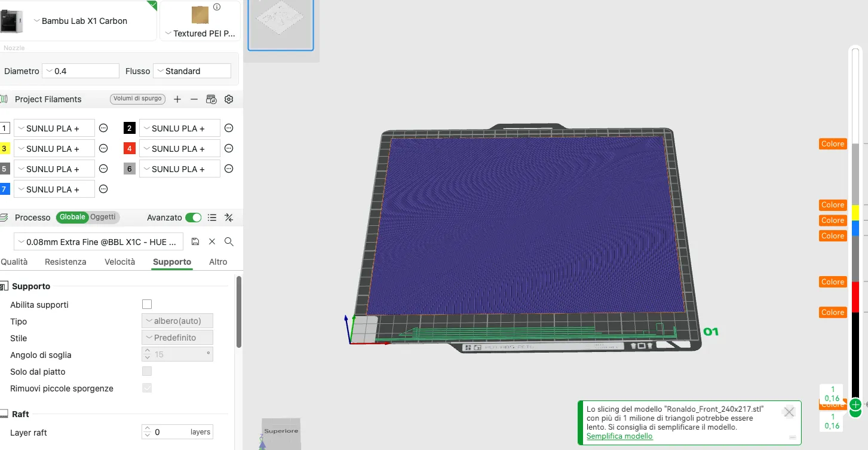Open the options button for filament 2
The image size is (868, 450).
[229, 128]
